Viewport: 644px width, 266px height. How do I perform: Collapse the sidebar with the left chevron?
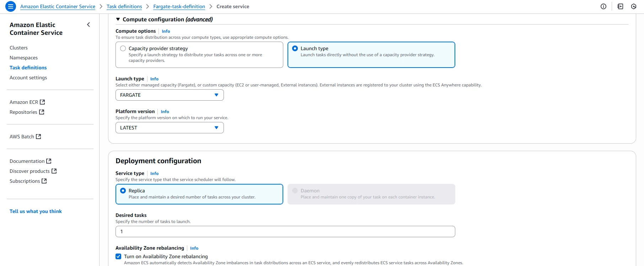click(x=88, y=25)
